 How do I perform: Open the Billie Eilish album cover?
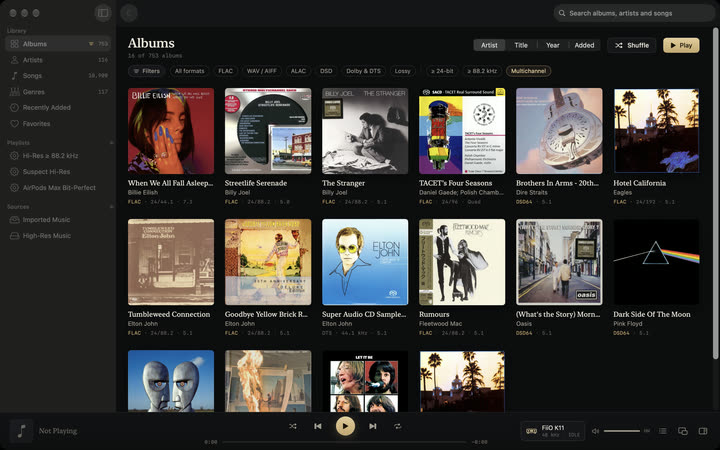pyautogui.click(x=171, y=131)
